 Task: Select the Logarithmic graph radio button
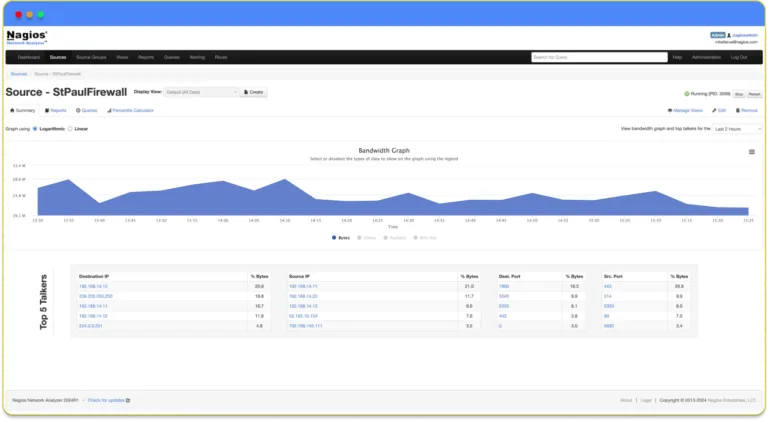click(35, 129)
